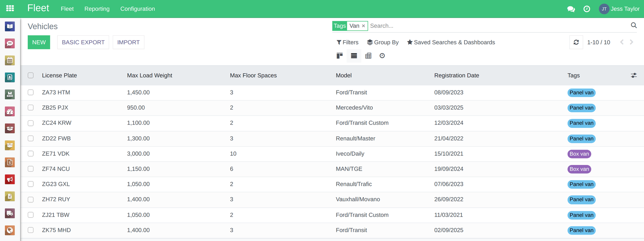This screenshot has width=644, height=241.
Task: Sort by Model column header
Action: pyautogui.click(x=344, y=75)
